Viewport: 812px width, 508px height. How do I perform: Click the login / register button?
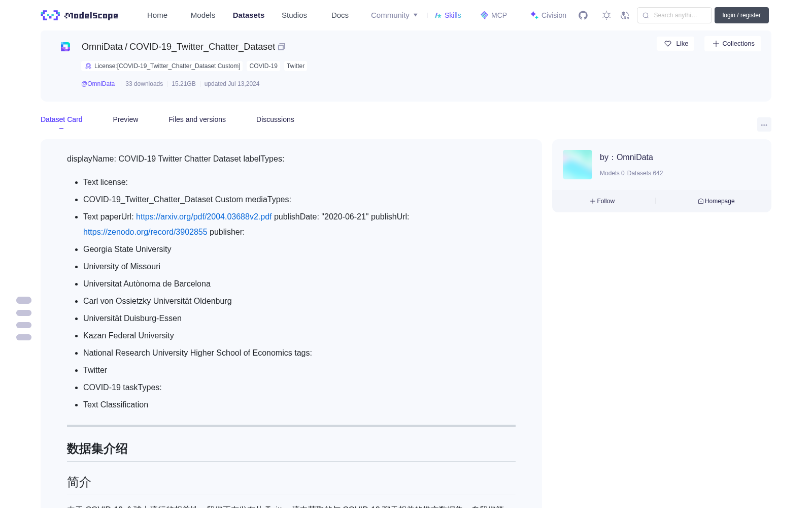tap(741, 15)
